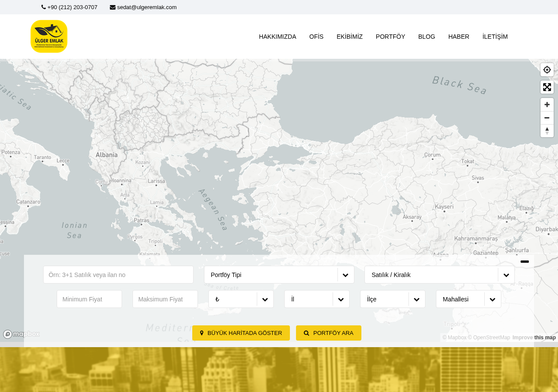The image size is (558, 392).
Task: Reset map bearing to north
Action: (x=547, y=131)
